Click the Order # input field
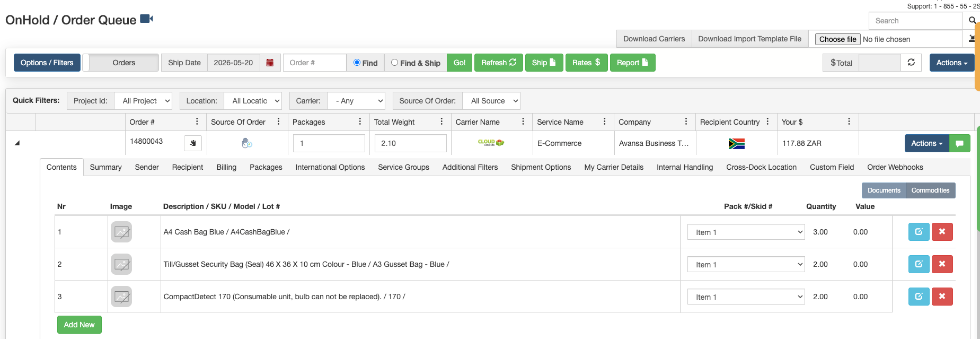Image resolution: width=980 pixels, height=339 pixels. 315,63
